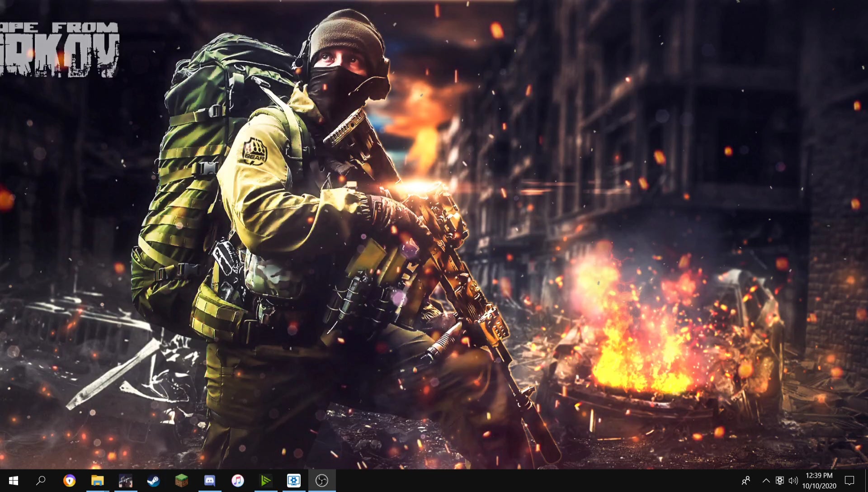The height and width of the screenshot is (492, 868).
Task: Open iTunes music app icon
Action: coord(237,481)
